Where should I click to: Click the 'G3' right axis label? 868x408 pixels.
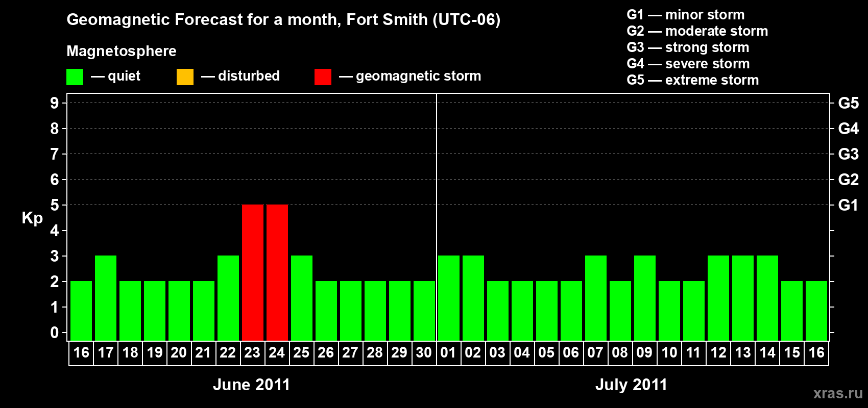(x=848, y=154)
